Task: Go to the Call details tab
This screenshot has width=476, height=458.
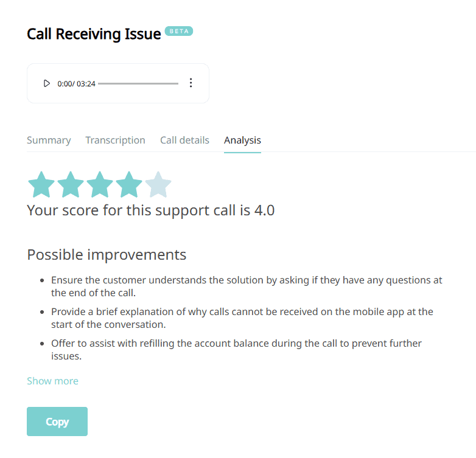Action: (184, 141)
